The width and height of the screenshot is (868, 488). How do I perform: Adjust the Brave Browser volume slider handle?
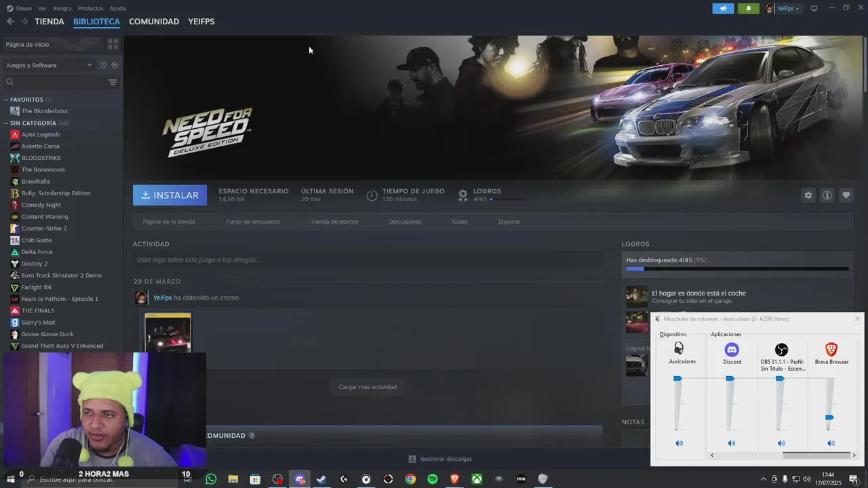pos(829,418)
